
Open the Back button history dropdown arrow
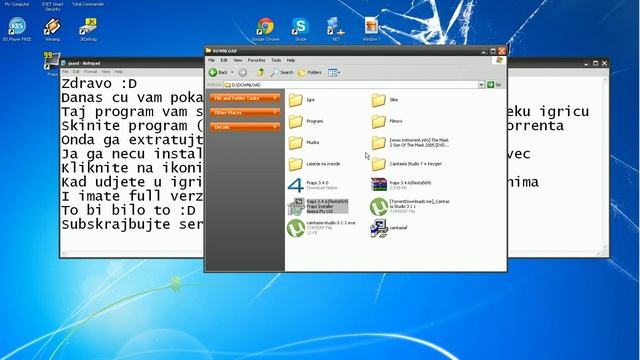tap(232, 72)
